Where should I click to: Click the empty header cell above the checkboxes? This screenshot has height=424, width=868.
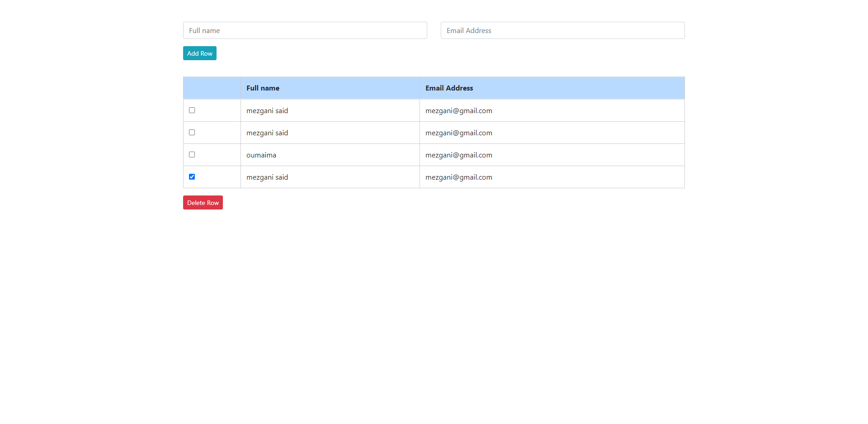pos(212,88)
